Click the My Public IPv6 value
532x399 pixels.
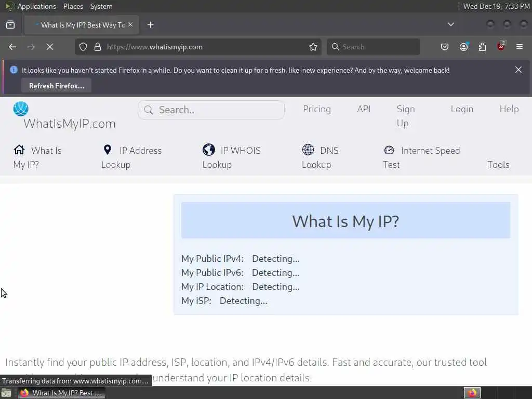click(276, 273)
